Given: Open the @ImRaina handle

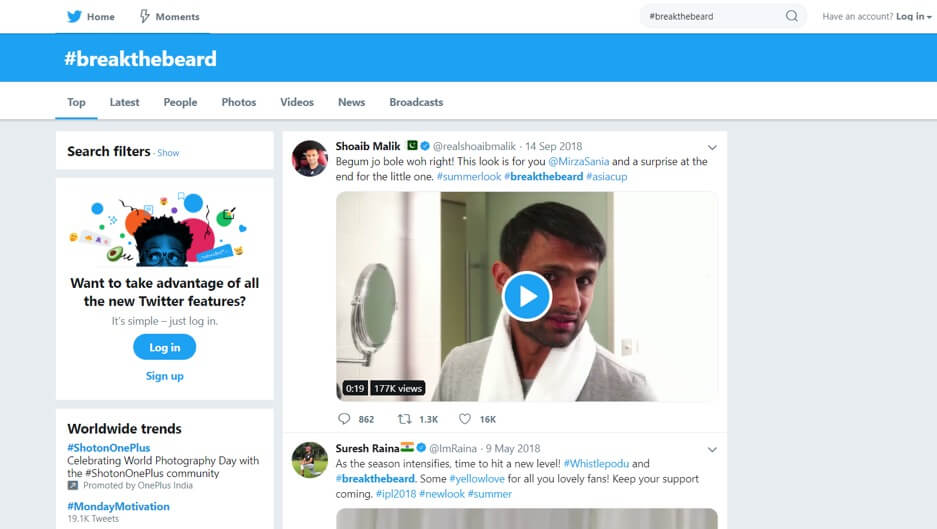Looking at the screenshot, I should tap(453, 448).
